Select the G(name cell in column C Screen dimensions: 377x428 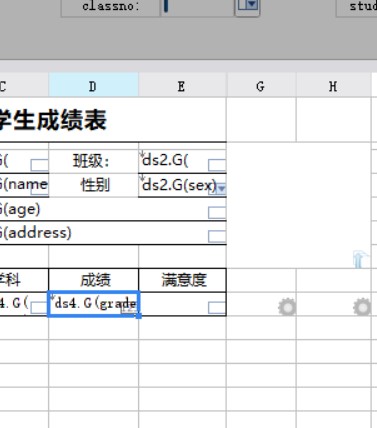[24, 185]
